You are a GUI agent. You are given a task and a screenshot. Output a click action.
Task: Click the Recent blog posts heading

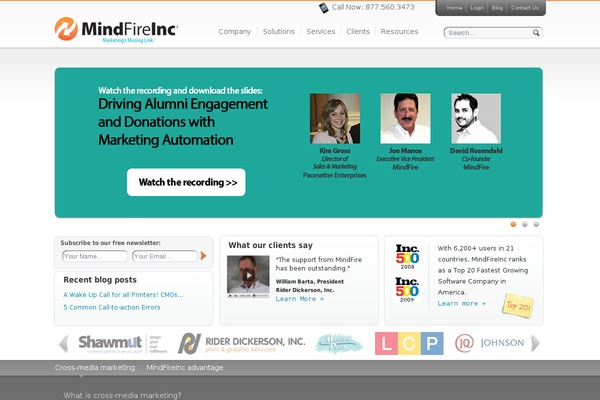[x=100, y=280]
